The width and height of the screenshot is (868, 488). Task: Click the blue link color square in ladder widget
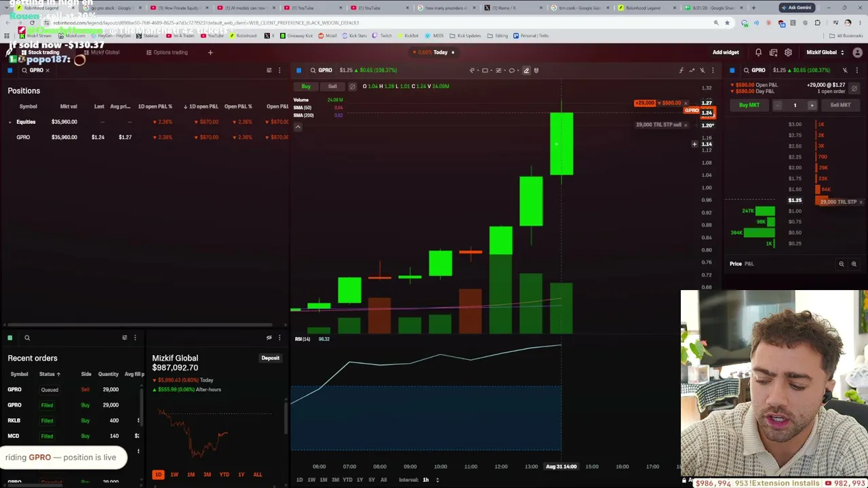[732, 70]
